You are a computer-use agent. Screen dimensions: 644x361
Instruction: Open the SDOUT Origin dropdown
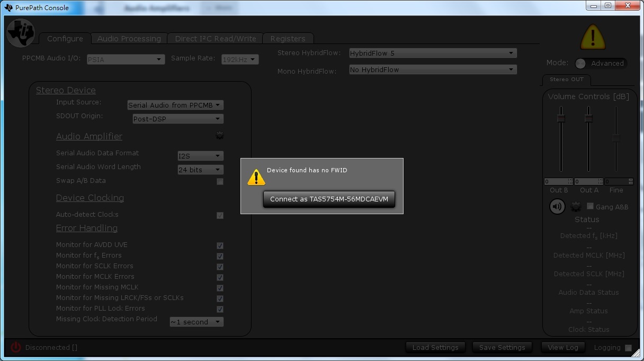[177, 119]
